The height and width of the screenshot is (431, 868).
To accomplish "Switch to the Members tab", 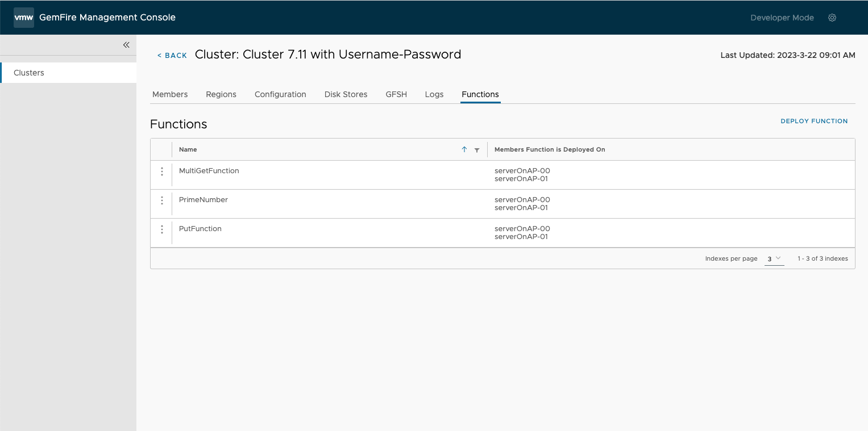I will click(x=170, y=94).
